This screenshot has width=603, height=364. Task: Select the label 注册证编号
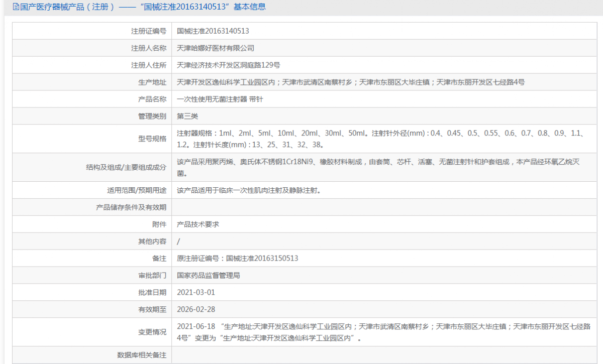click(x=149, y=31)
